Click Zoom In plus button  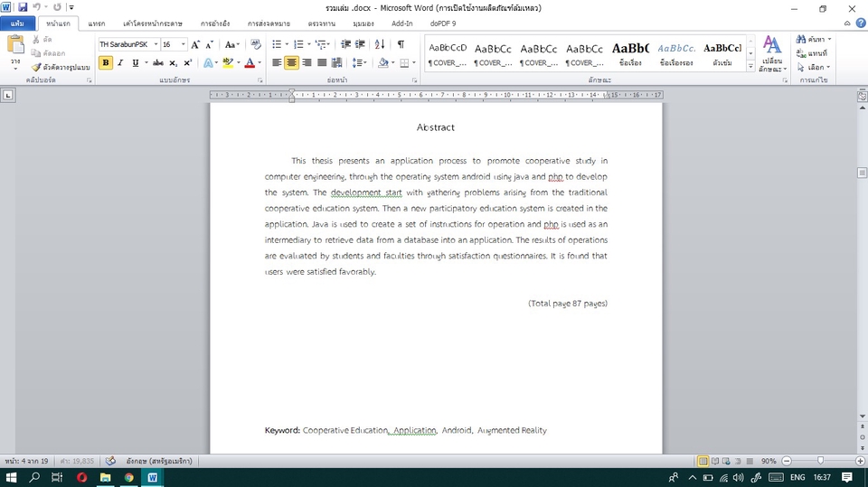point(860,461)
